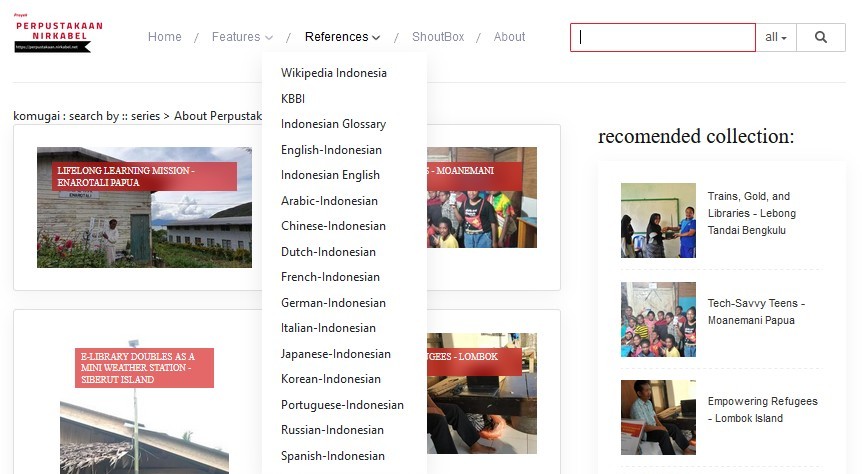Open Trains, Gold, and Libraries - Lebong link
Image resolution: width=862 pixels, height=474 pixels.
click(x=752, y=213)
